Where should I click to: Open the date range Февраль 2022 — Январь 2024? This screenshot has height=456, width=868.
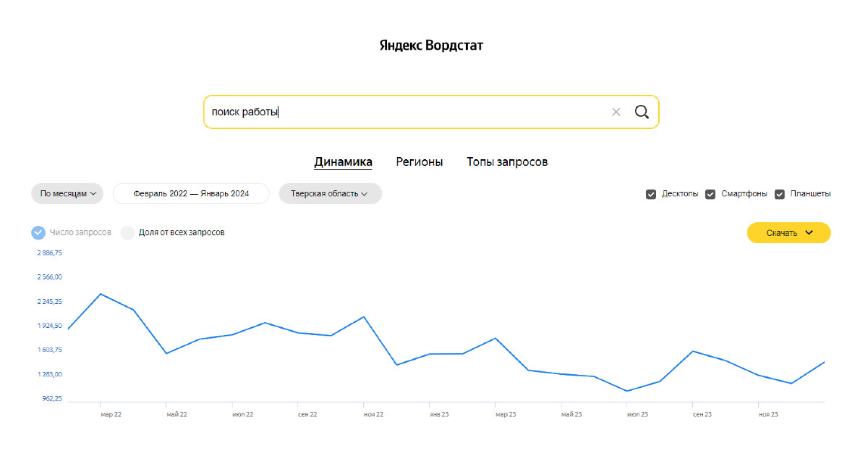191,194
